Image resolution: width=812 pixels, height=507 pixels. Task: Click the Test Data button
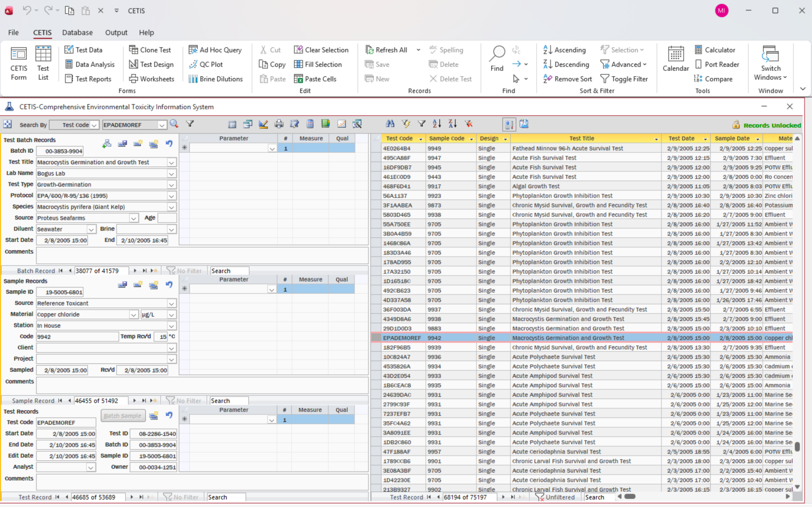(83, 50)
